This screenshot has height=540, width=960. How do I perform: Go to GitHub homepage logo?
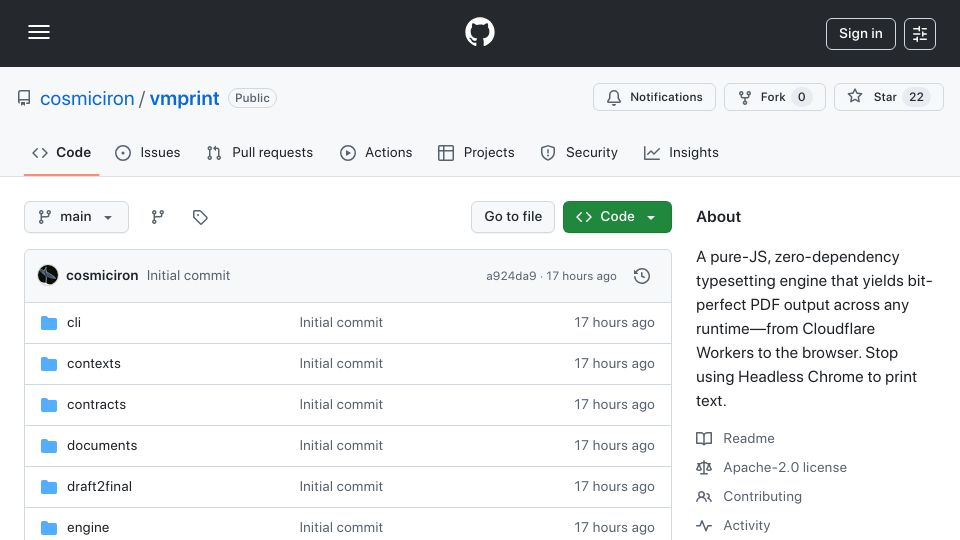(x=479, y=32)
